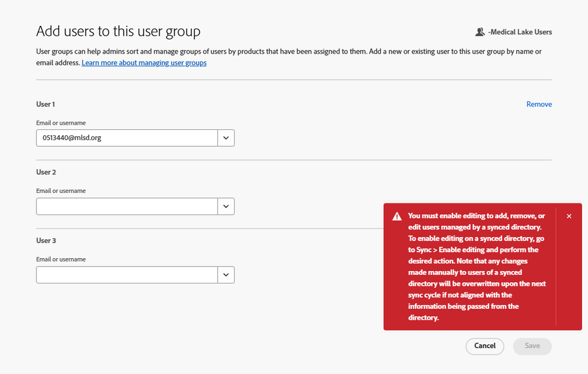
Task: Click the red error message text
Action: (x=477, y=266)
